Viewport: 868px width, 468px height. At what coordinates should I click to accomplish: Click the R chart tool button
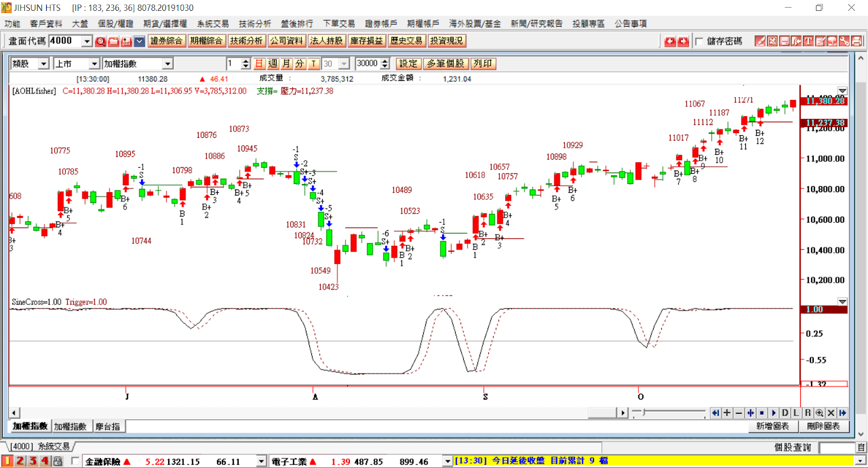click(808, 413)
